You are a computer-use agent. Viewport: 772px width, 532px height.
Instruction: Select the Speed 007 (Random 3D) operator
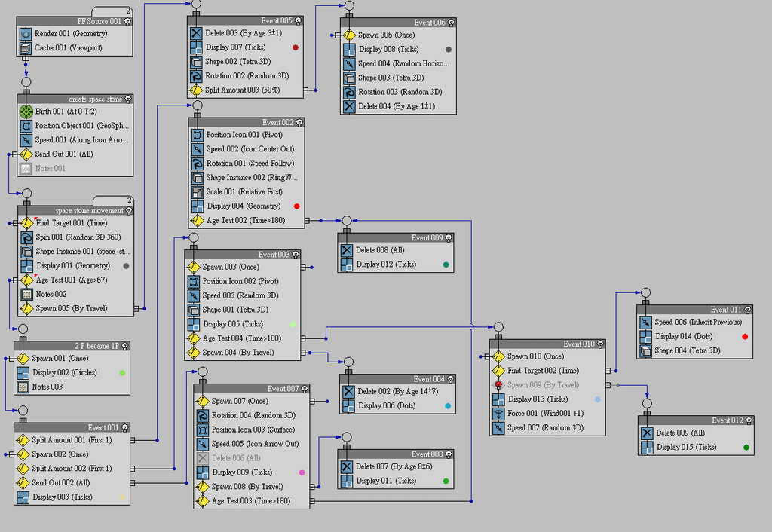click(x=547, y=428)
